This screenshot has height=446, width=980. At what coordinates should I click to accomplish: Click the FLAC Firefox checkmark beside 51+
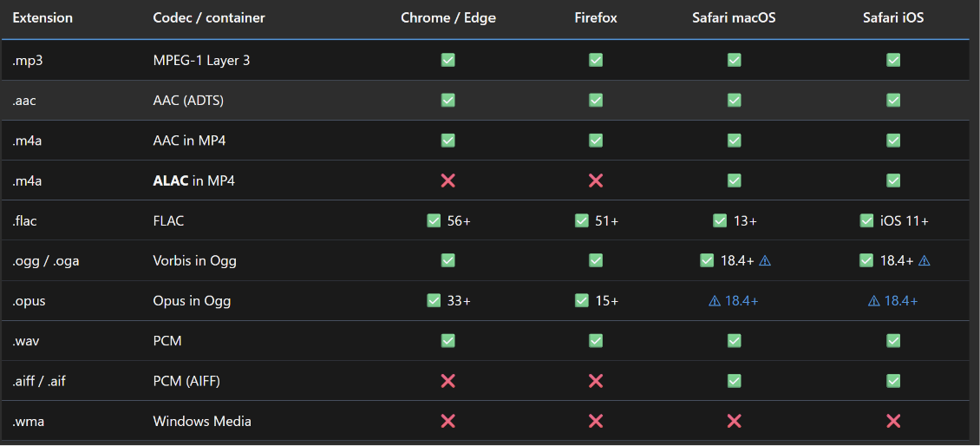point(581,220)
